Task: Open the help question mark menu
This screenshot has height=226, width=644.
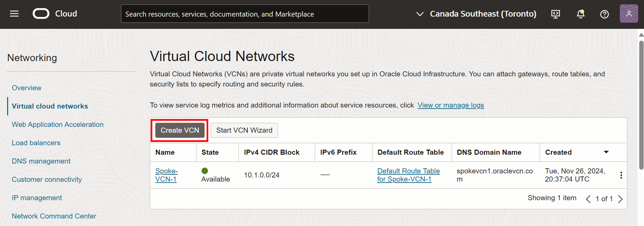Action: click(604, 14)
